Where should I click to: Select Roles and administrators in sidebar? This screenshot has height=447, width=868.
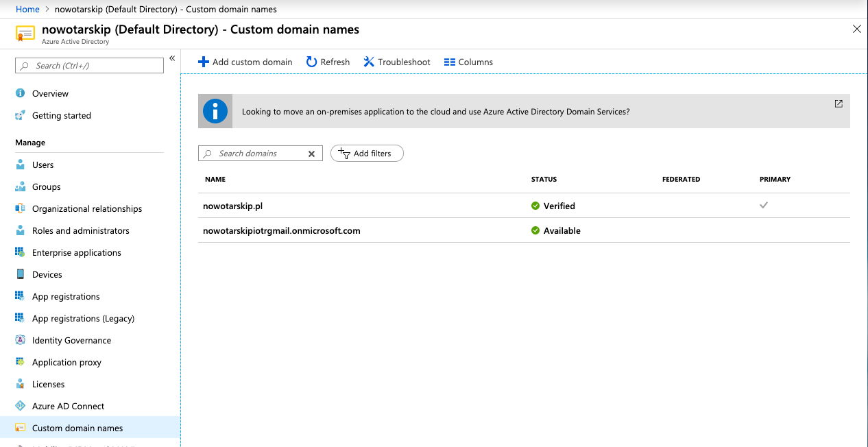pyautogui.click(x=80, y=230)
